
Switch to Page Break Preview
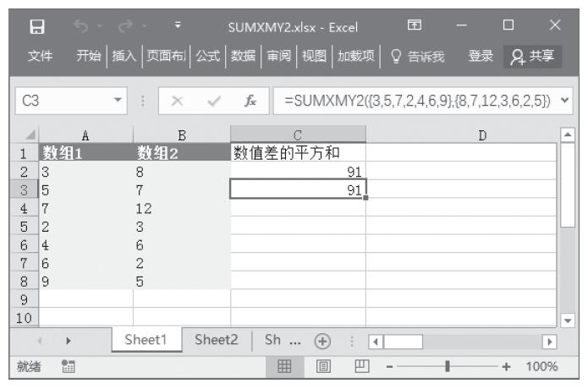pyautogui.click(x=359, y=366)
